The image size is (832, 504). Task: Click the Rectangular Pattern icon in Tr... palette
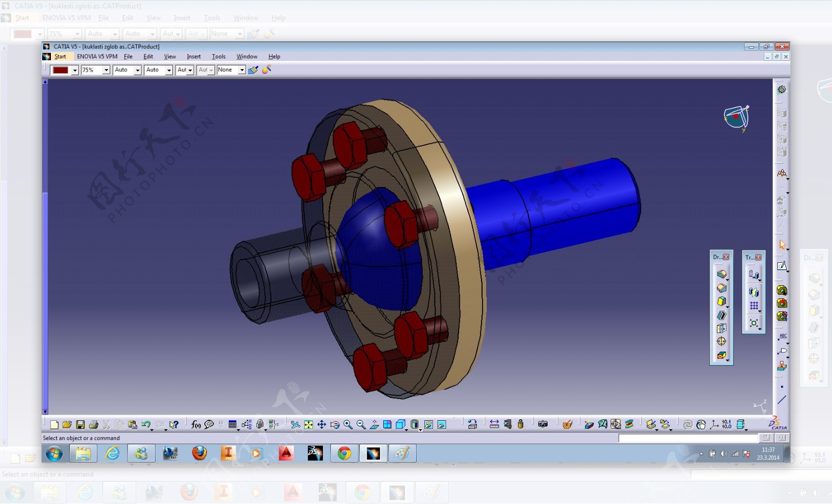click(x=753, y=306)
